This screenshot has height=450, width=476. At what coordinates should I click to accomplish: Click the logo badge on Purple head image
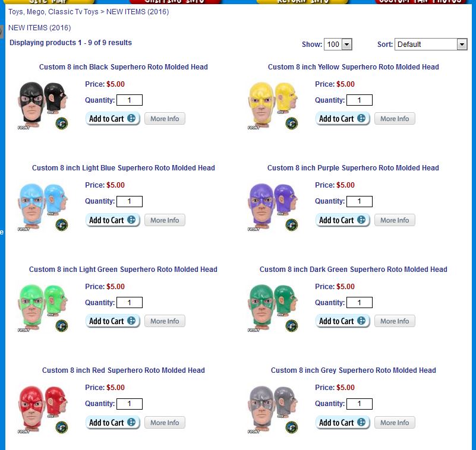coord(292,225)
